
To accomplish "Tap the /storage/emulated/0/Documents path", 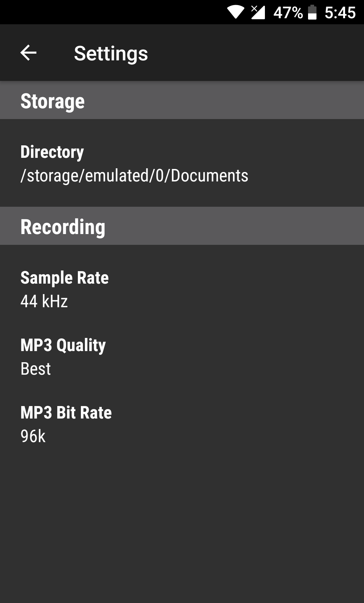I will [134, 176].
